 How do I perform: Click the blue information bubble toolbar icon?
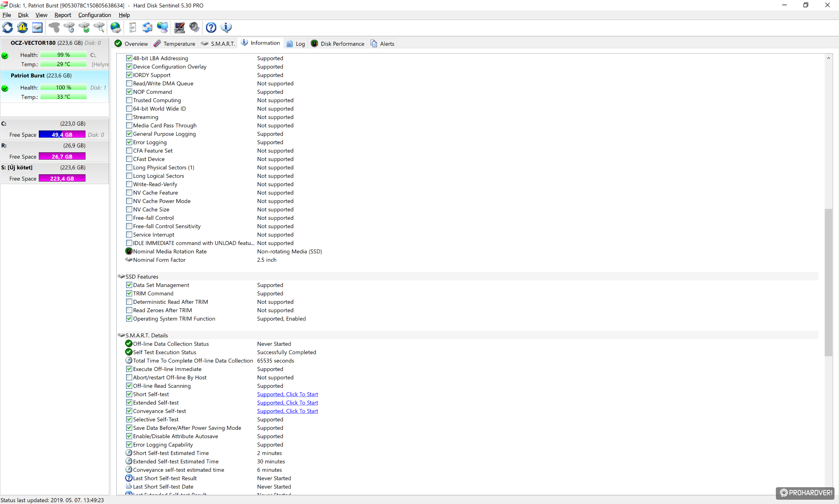(226, 27)
